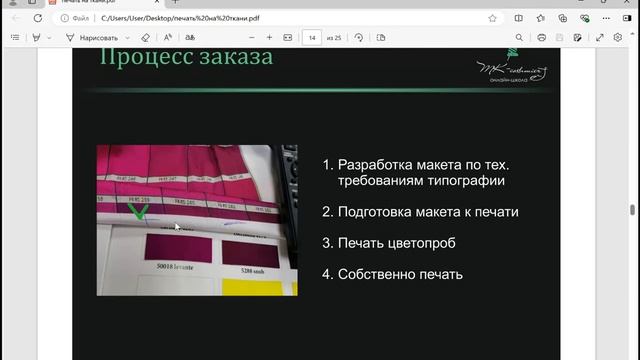Click the save as icon with pencil
This screenshot has width=640, height=360.
tap(577, 38)
